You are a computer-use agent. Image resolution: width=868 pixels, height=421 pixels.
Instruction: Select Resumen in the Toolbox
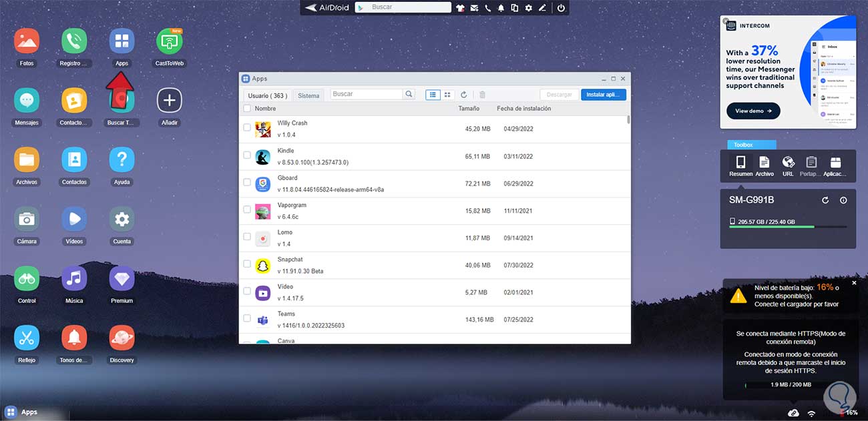point(740,166)
